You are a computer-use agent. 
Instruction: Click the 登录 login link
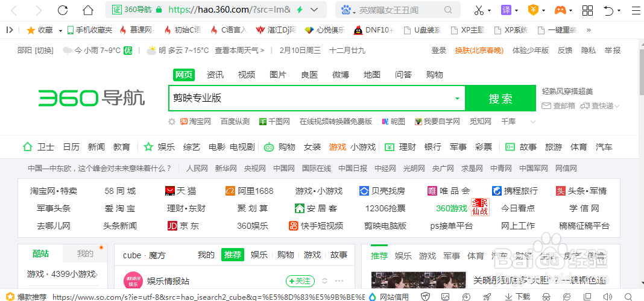click(438, 51)
